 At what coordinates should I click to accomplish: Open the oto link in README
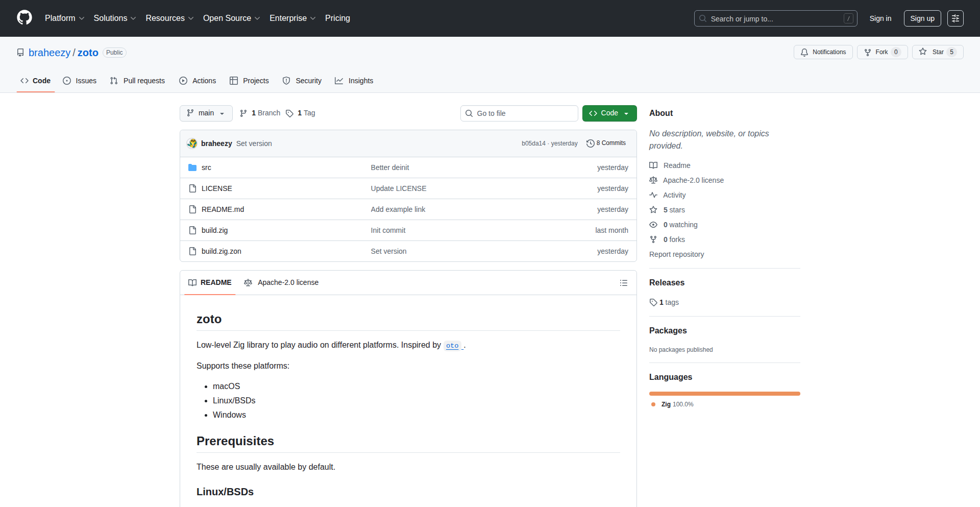(452, 346)
